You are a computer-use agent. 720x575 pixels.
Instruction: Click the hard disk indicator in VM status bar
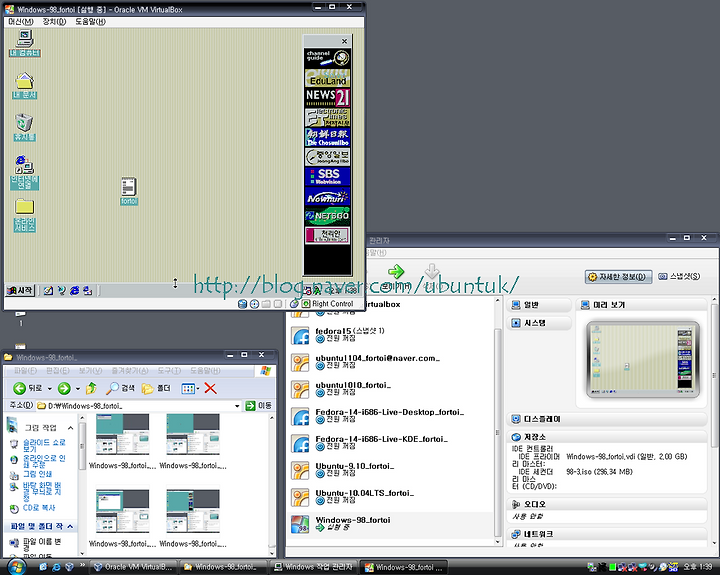coord(242,304)
